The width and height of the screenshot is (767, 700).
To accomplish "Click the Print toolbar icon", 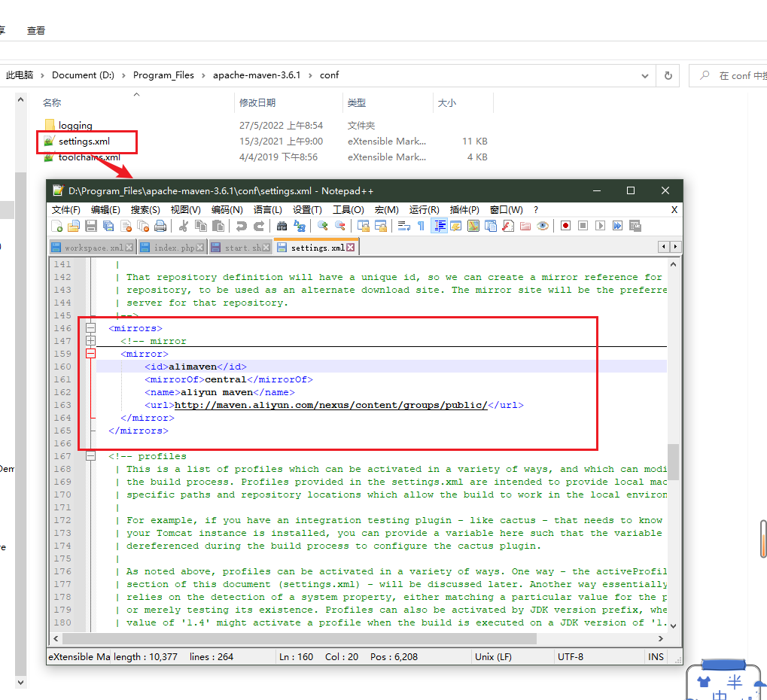I will coord(160,226).
